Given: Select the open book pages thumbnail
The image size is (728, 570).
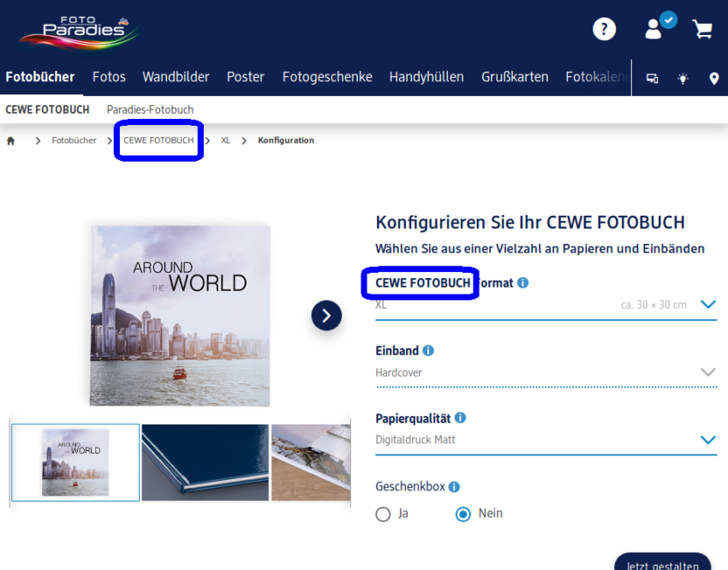Looking at the screenshot, I should (x=311, y=462).
